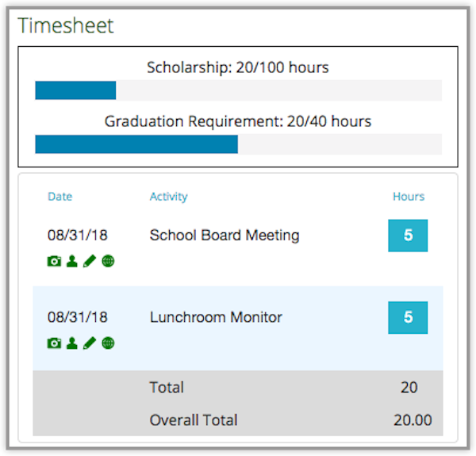The height and width of the screenshot is (456, 476).
Task: Click the Hours column header
Action: click(x=409, y=197)
